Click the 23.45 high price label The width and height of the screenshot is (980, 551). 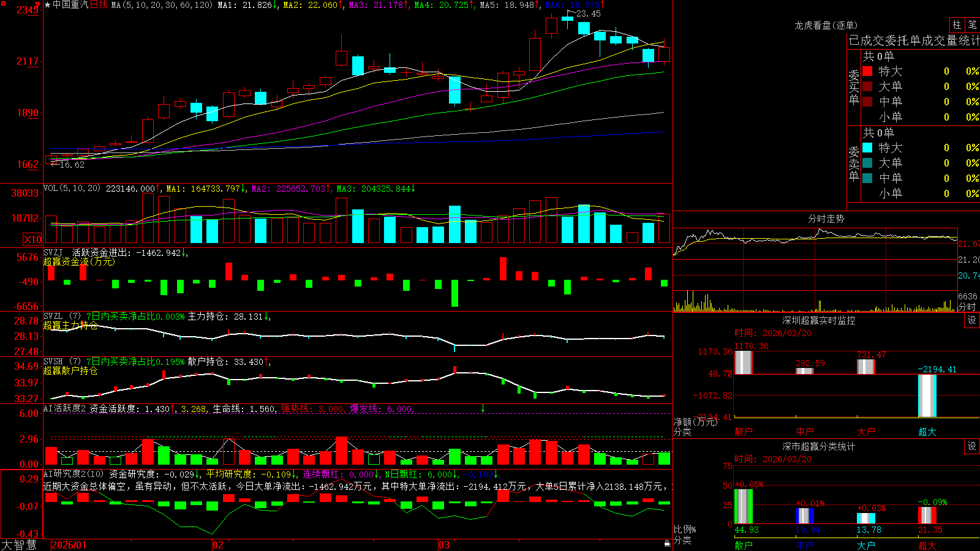click(x=589, y=13)
